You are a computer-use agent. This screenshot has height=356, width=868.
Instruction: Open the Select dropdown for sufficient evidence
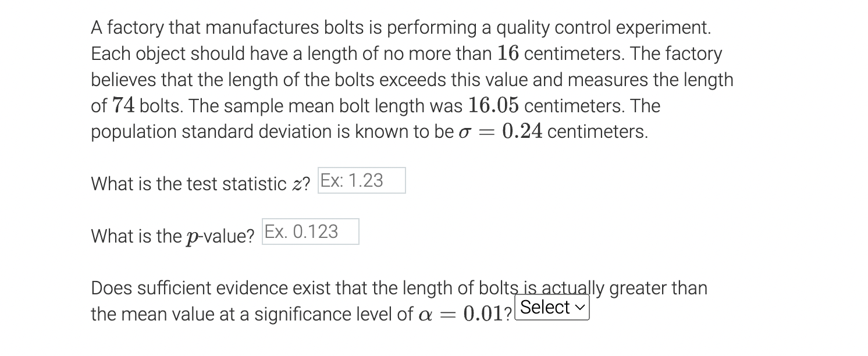552,308
